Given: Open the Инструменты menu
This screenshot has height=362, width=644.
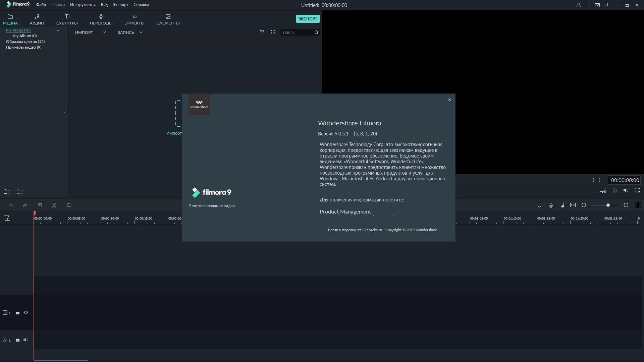Looking at the screenshot, I should 83,5.
